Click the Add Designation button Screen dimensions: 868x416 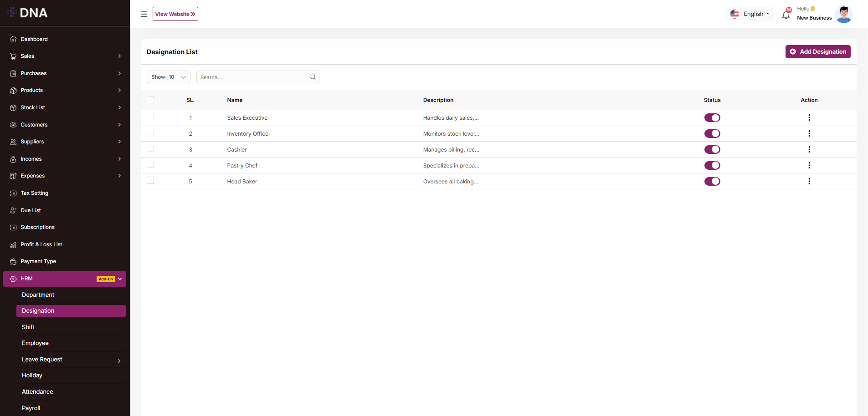point(818,52)
